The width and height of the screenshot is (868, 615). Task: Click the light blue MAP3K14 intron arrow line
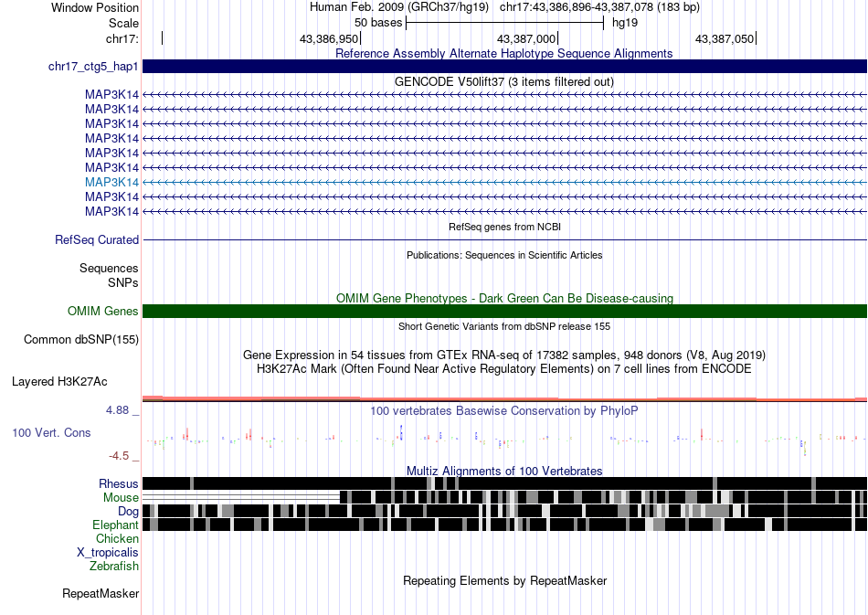coord(505,182)
